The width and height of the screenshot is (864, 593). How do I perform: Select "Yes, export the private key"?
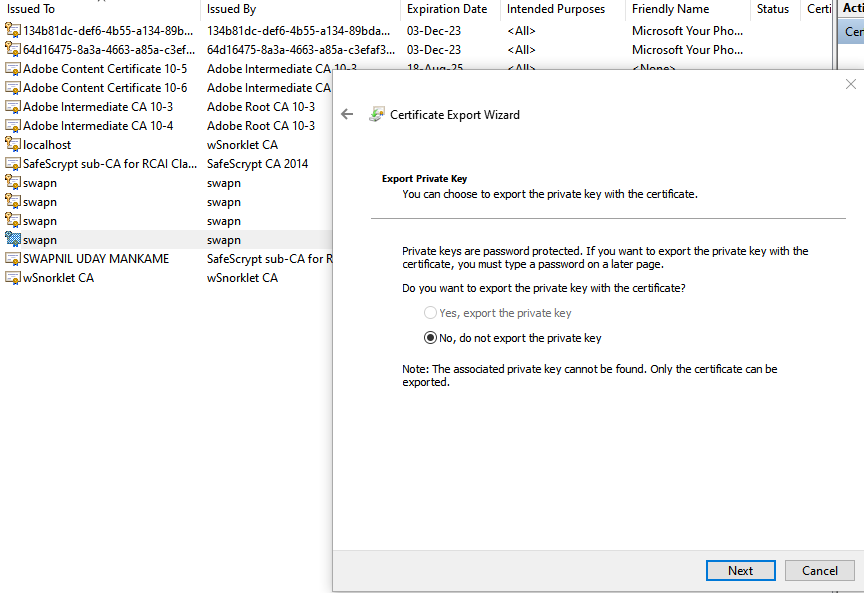[430, 312]
